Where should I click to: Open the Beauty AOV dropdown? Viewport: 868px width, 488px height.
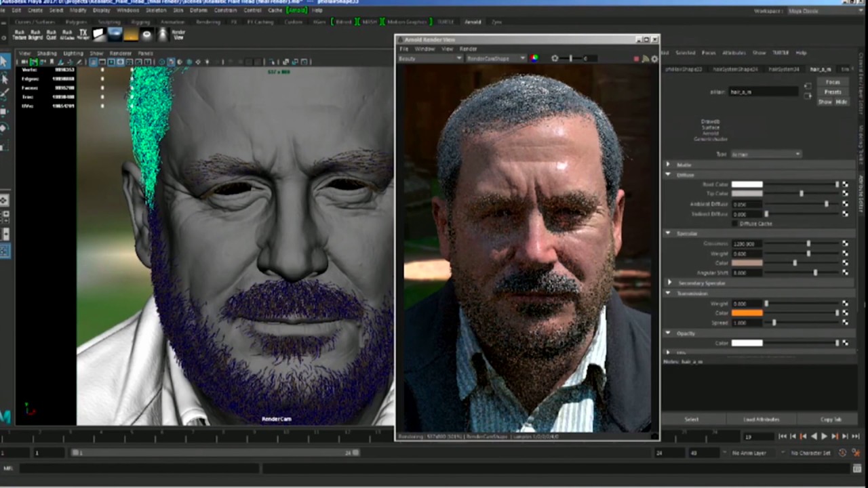(430, 59)
